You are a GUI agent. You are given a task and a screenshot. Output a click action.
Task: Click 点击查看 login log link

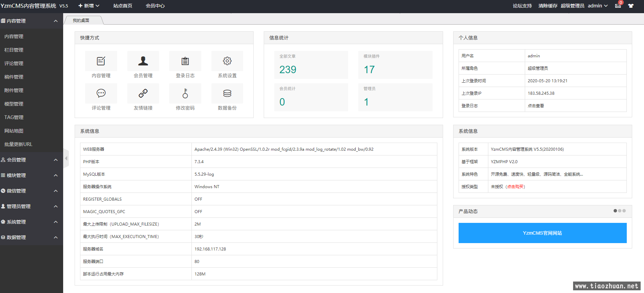coord(536,106)
